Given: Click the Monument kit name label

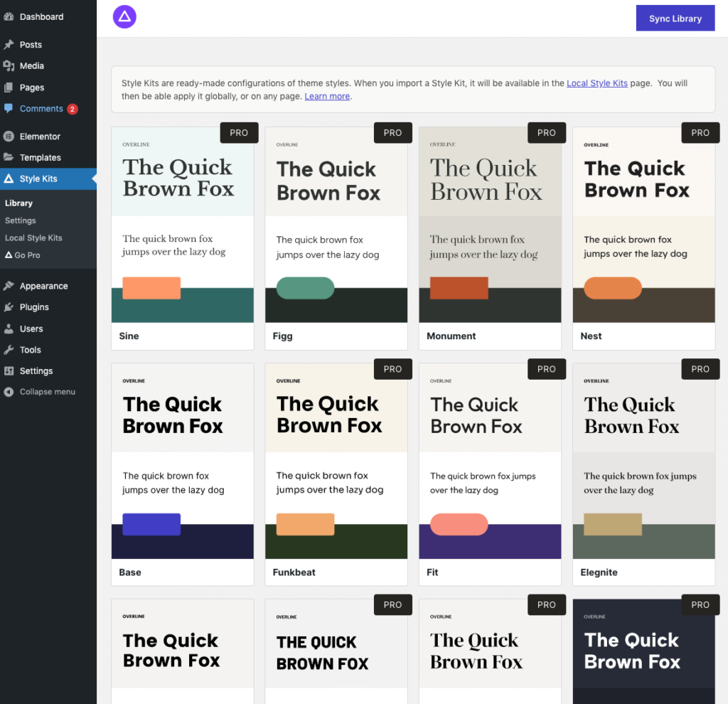Looking at the screenshot, I should tap(451, 336).
